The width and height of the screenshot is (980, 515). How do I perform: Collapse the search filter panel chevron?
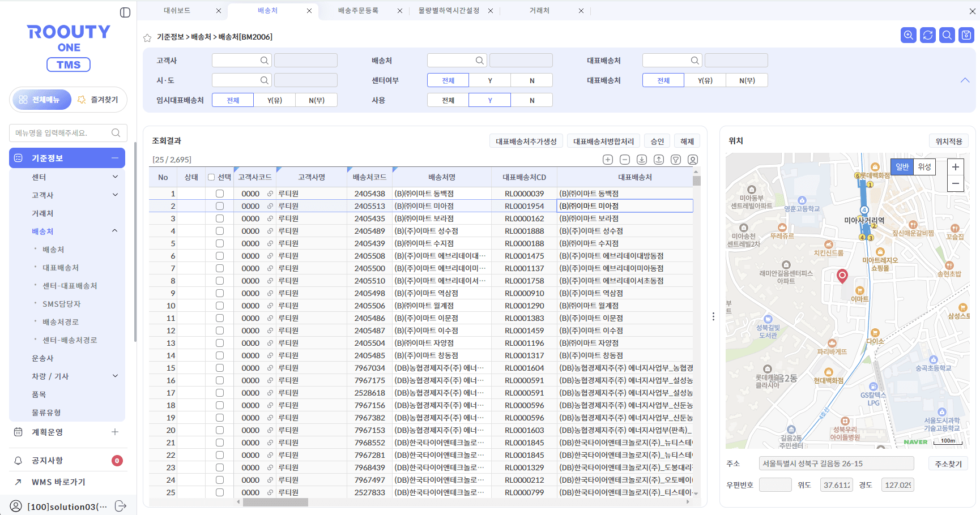click(965, 80)
